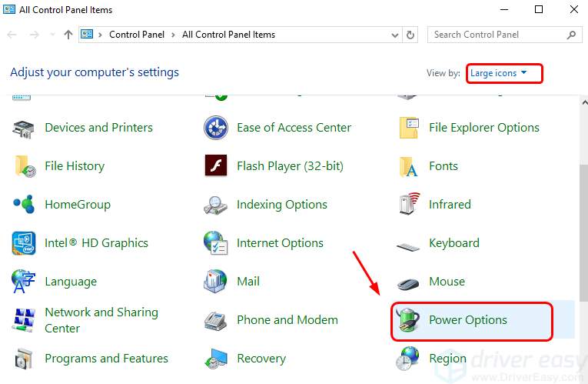This screenshot has height=384, width=588.
Task: Click the Network and Sharing Center icon
Action: pos(24,320)
